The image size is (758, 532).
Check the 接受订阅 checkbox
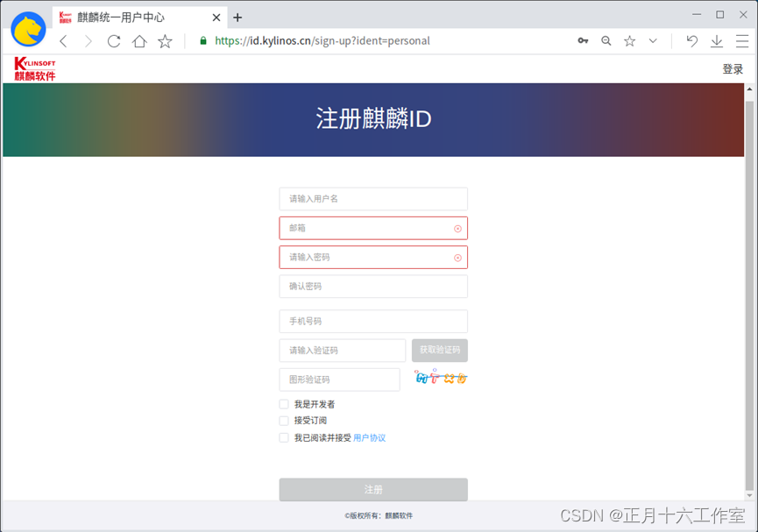(284, 421)
